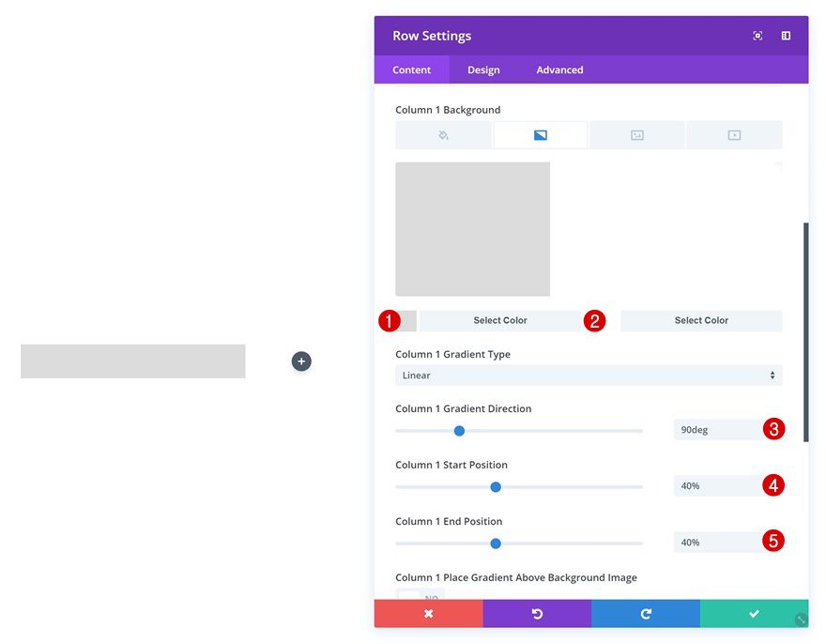This screenshot has width=826, height=644.
Task: Click the 90deg gradient direction input field
Action: (723, 429)
